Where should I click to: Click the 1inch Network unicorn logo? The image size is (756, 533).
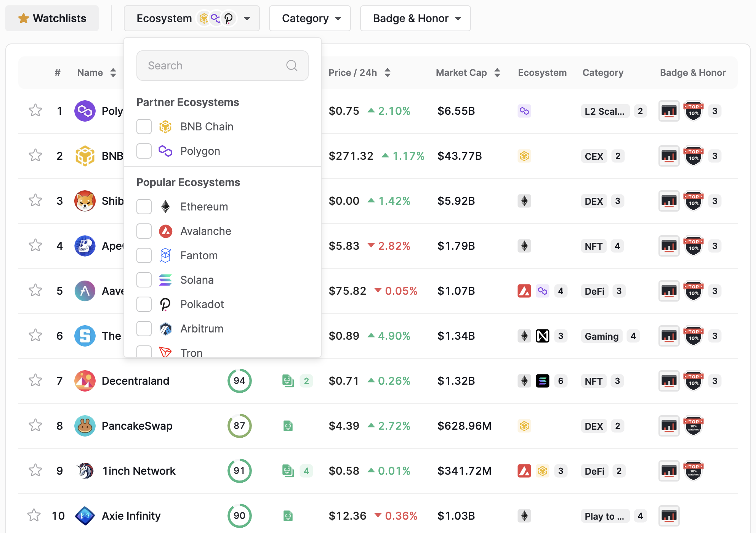(x=85, y=470)
